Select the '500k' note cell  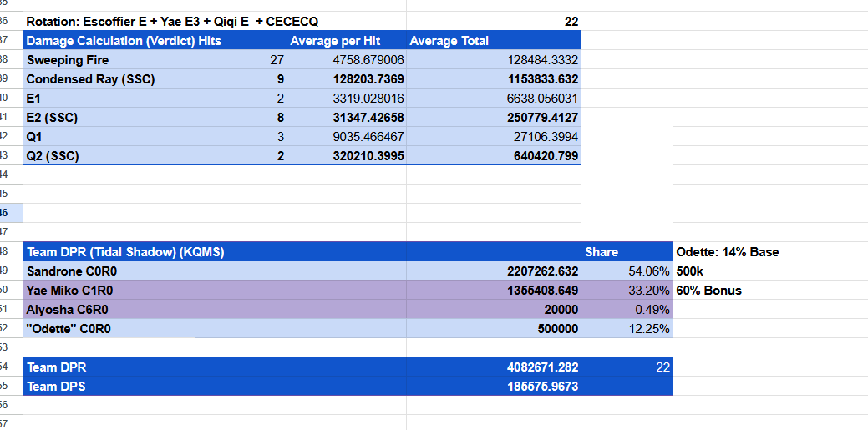click(x=689, y=271)
